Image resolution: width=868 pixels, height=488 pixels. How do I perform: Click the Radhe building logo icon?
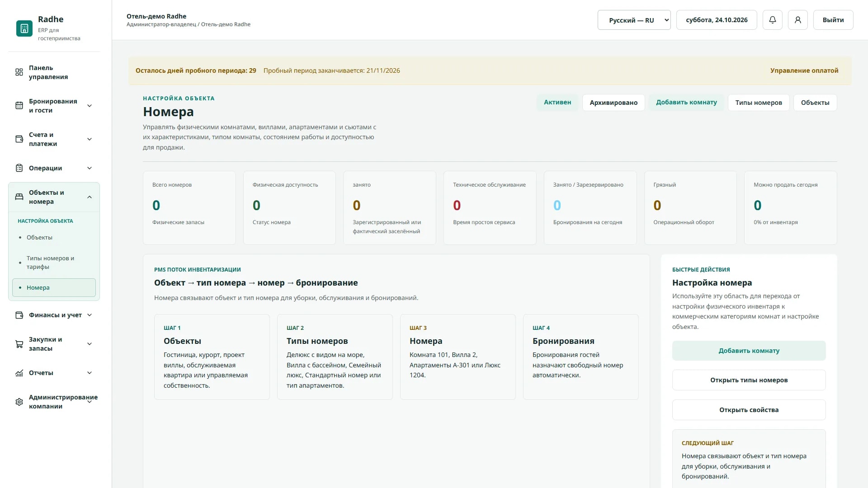24,28
